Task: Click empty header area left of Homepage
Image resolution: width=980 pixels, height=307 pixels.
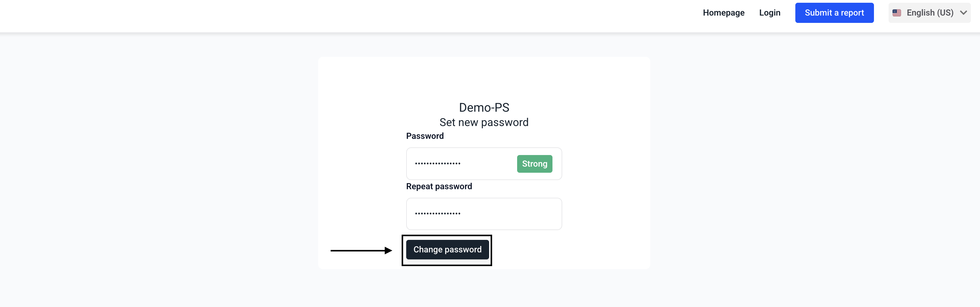Action: pos(343,15)
